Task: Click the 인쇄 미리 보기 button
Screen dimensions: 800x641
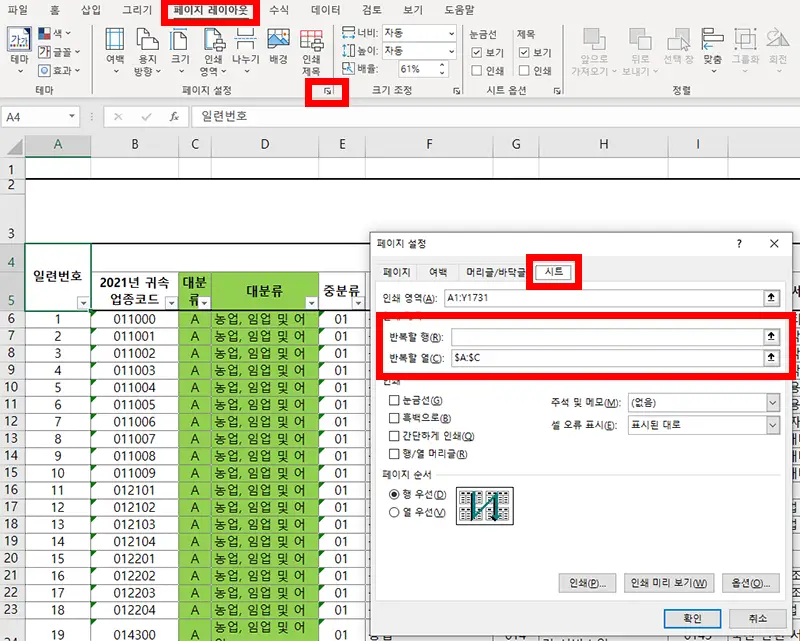Action: coord(669,582)
